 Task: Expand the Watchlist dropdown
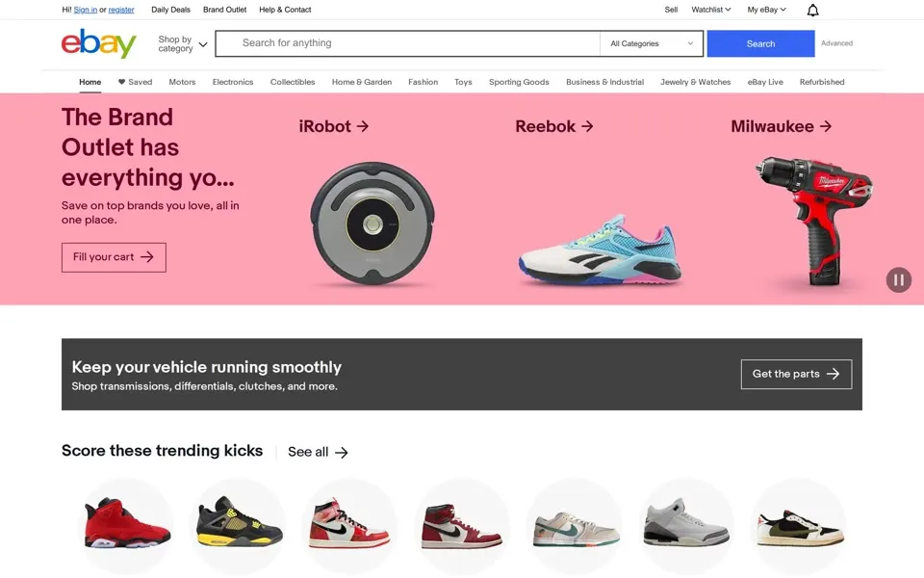click(x=710, y=10)
